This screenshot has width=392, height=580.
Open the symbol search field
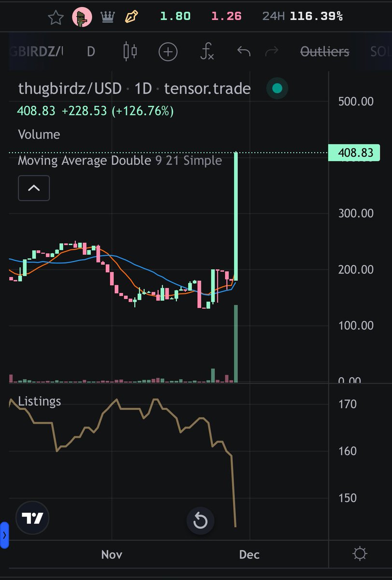[x=37, y=52]
